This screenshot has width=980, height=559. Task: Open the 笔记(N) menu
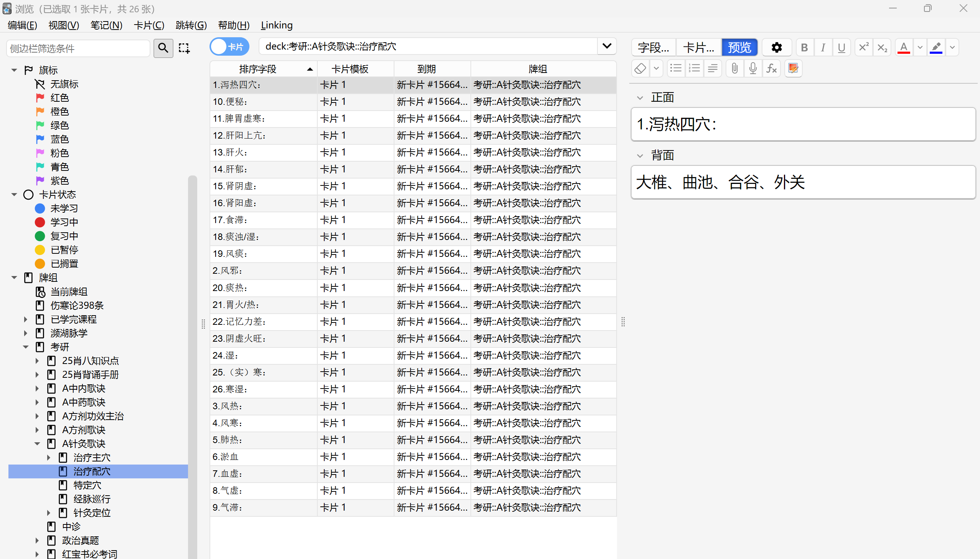click(x=106, y=25)
